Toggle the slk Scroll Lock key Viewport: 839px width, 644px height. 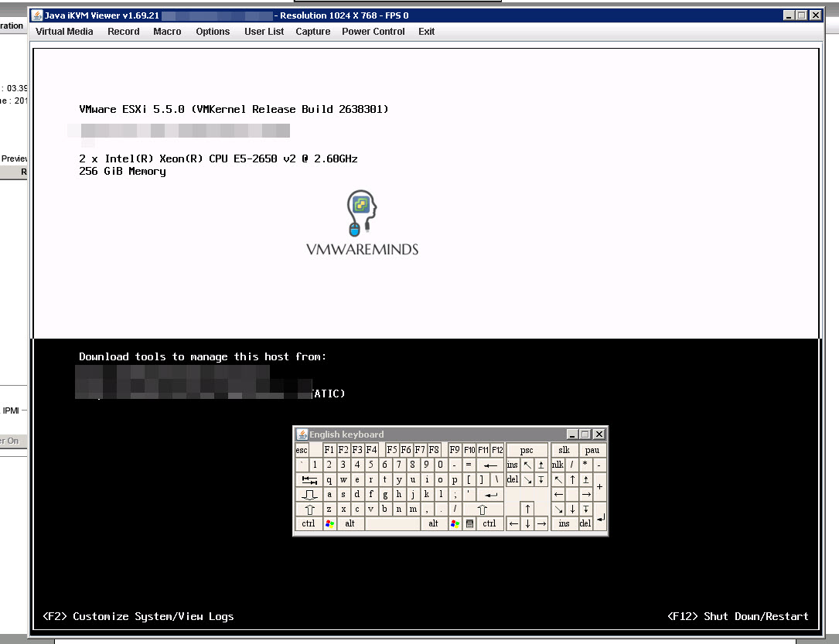point(564,450)
